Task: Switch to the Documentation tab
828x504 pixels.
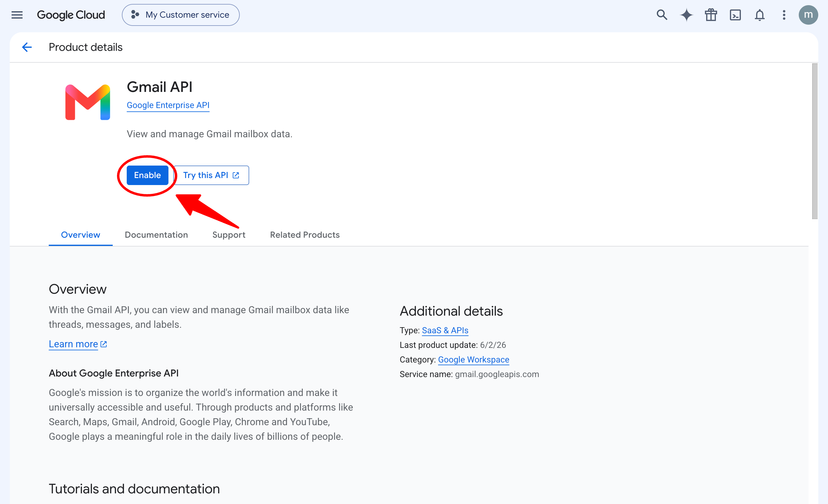Action: [156, 235]
